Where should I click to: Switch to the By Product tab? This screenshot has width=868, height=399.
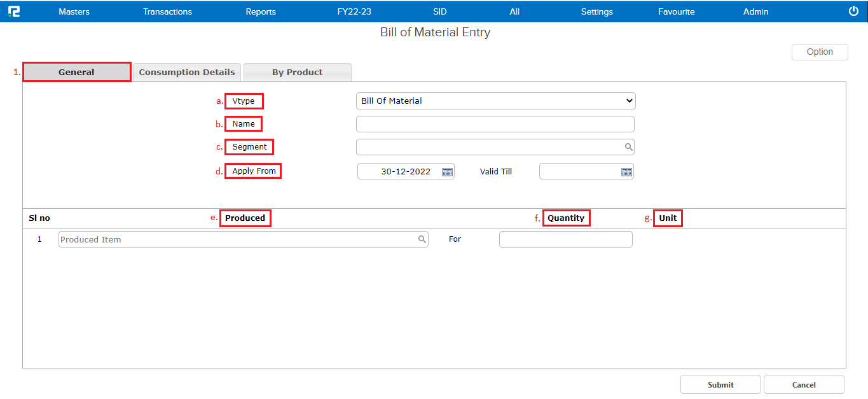[297, 72]
